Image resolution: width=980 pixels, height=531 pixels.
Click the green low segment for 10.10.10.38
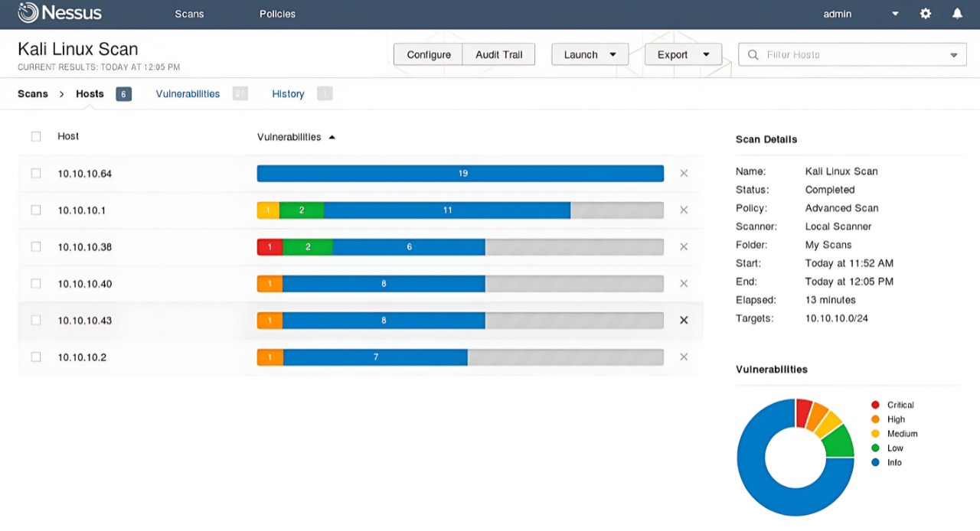pyautogui.click(x=308, y=247)
